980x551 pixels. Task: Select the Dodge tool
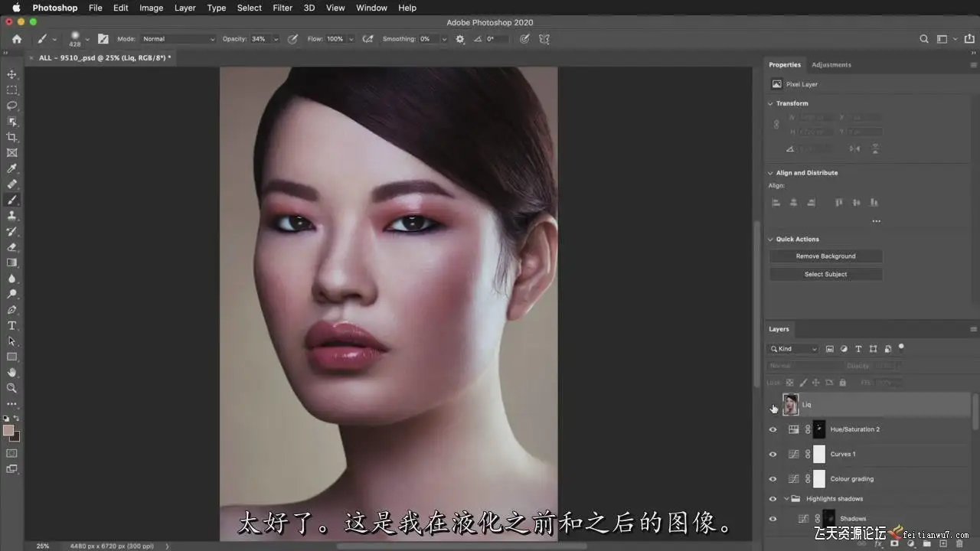click(11, 294)
